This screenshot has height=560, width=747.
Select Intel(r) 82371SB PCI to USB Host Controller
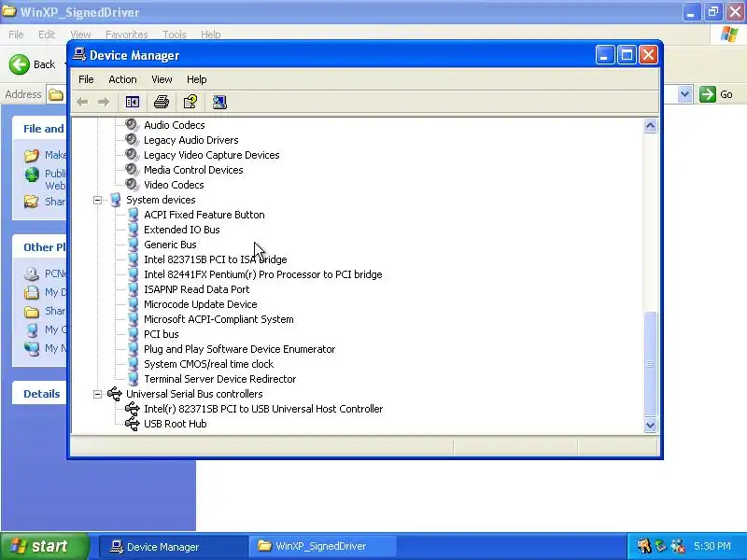coord(263,409)
